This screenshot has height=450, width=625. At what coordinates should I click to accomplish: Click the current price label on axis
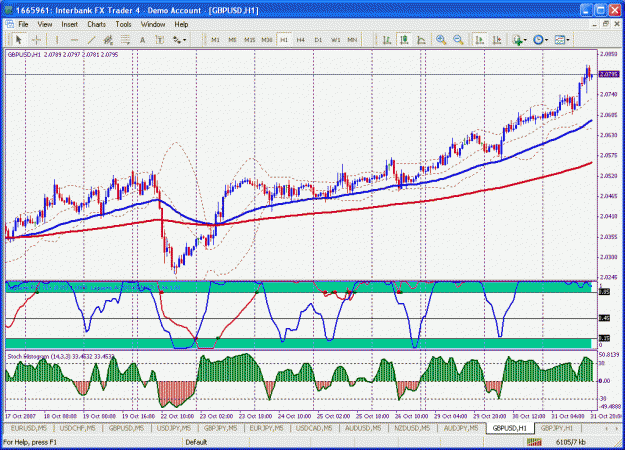[x=609, y=74]
